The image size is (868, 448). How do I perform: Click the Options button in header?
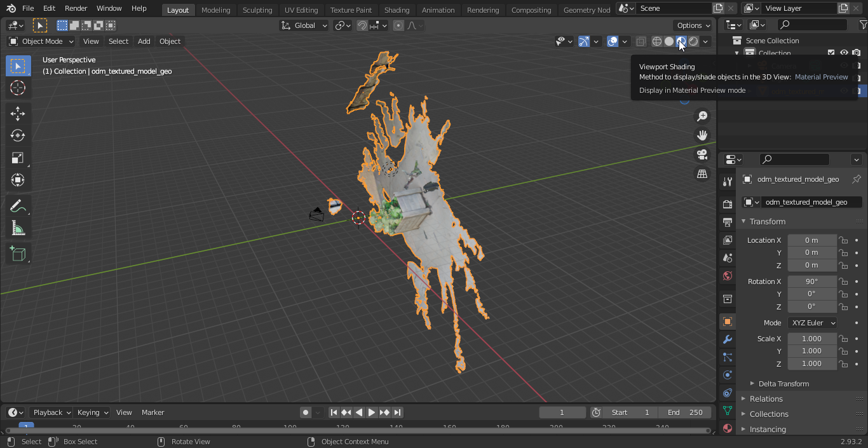693,25
